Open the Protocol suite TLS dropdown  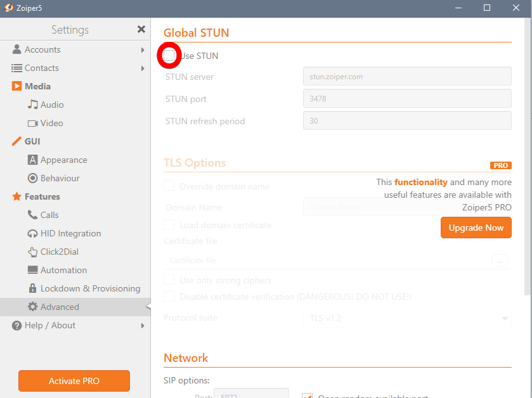point(407,318)
